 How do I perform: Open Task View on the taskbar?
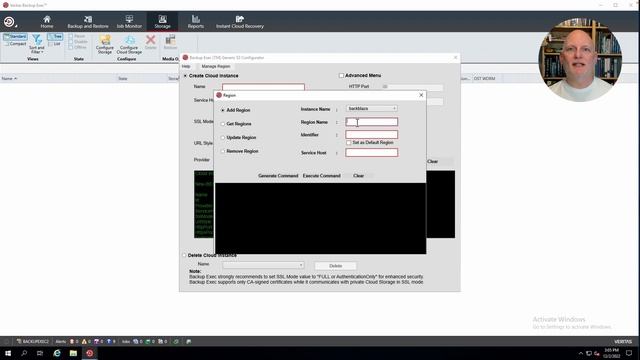click(x=40, y=353)
